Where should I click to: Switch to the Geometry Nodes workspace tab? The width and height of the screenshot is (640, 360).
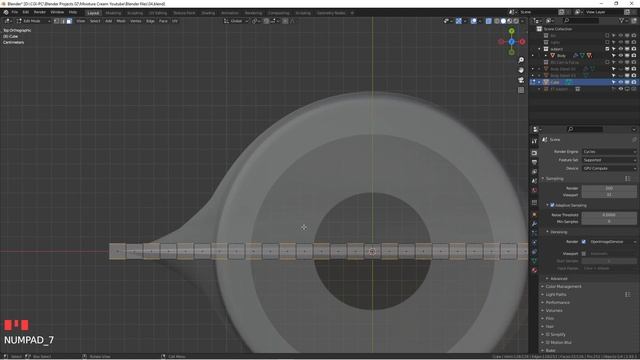(331, 13)
